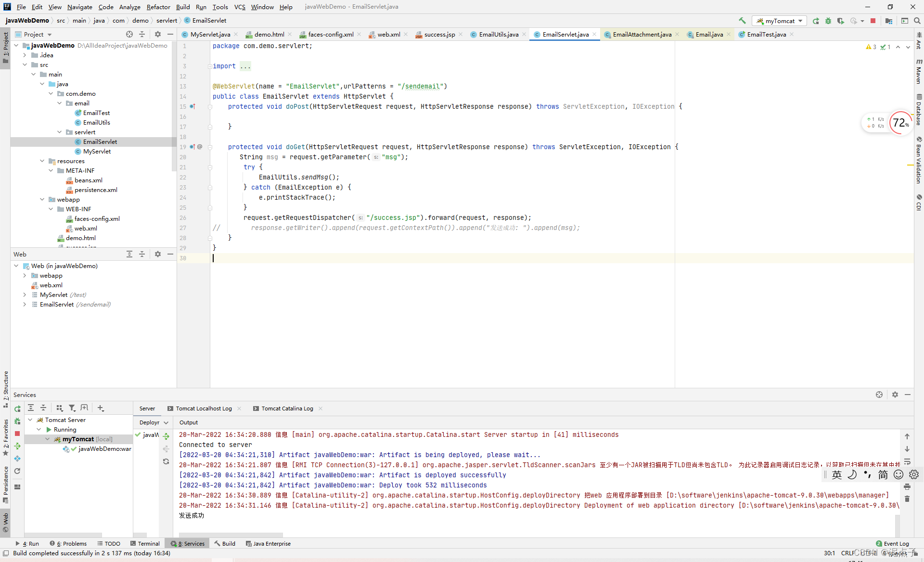Open the Terminal tool window button
The image size is (924, 562).
click(145, 543)
